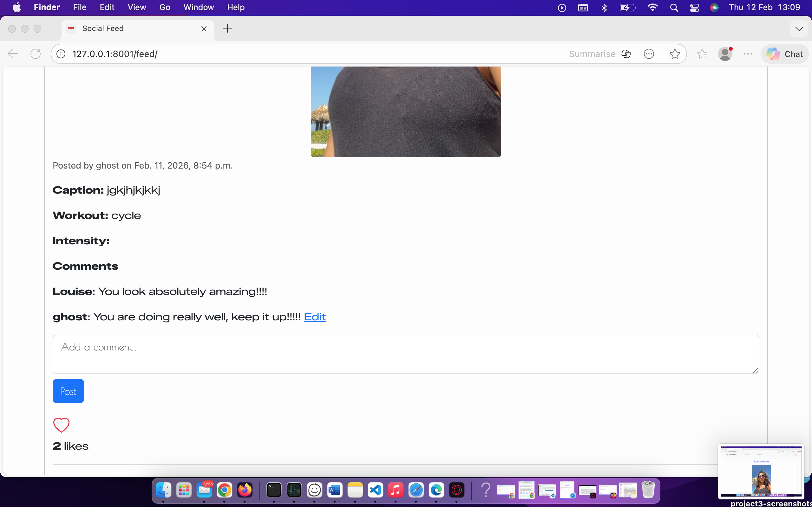Open the browser profile icon

pyautogui.click(x=725, y=54)
